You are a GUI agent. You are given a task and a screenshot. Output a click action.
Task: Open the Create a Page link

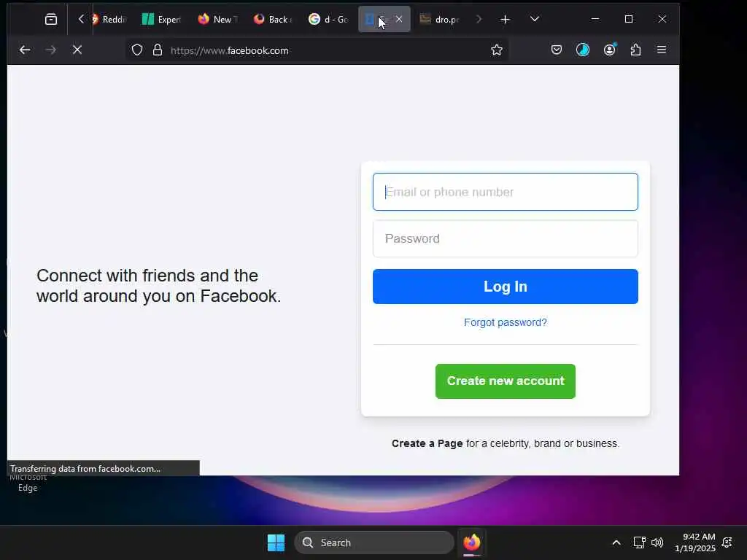click(427, 443)
